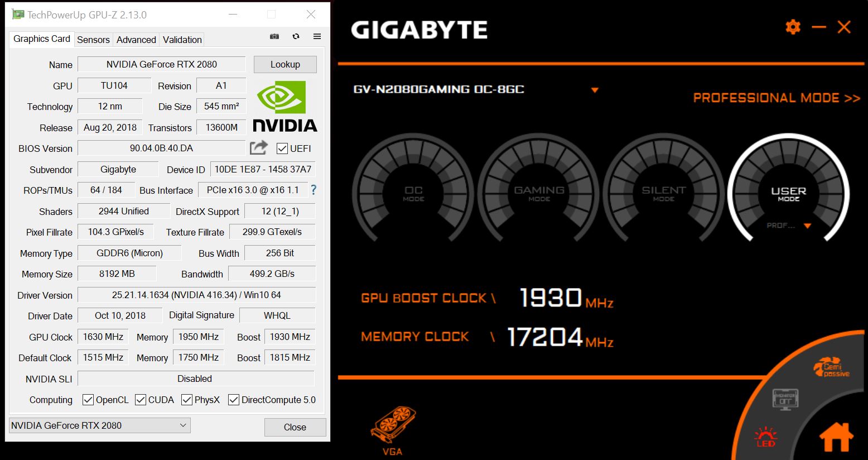The height and width of the screenshot is (460, 868).
Task: Click the Default Clock 1515 MHz field
Action: [103, 357]
